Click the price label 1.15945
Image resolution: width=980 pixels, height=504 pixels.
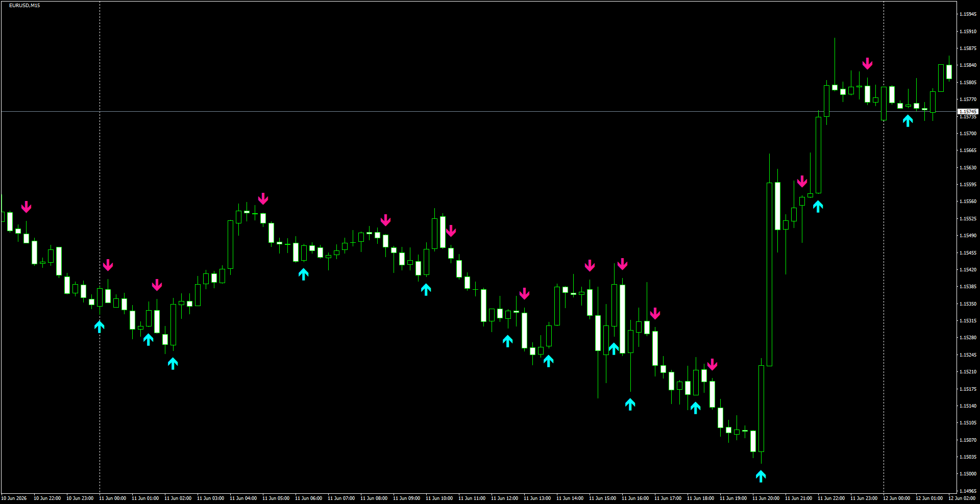pyautogui.click(x=968, y=14)
